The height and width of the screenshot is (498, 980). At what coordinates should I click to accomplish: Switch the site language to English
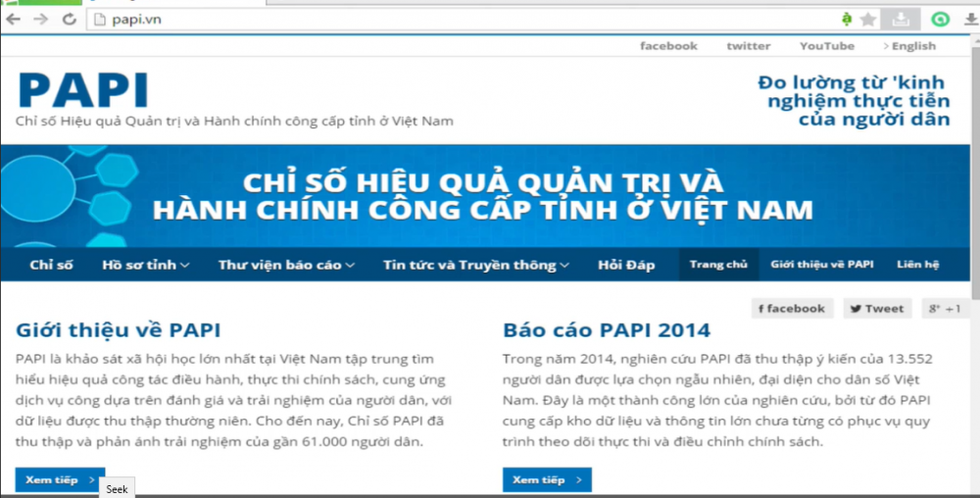pyautogui.click(x=909, y=46)
